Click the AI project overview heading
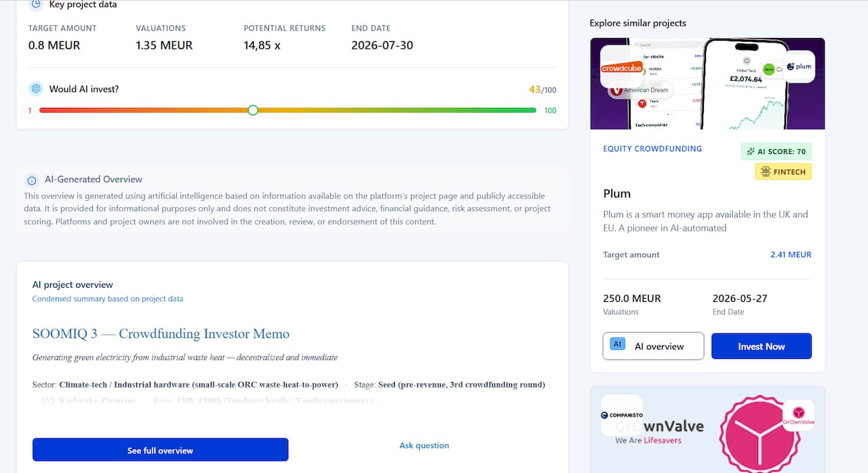The height and width of the screenshot is (473, 868). click(73, 284)
